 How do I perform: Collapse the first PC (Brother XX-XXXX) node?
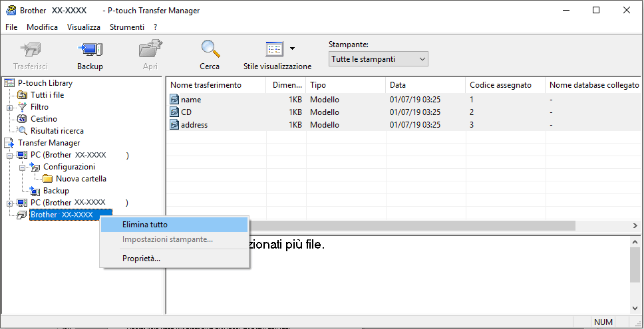point(9,156)
